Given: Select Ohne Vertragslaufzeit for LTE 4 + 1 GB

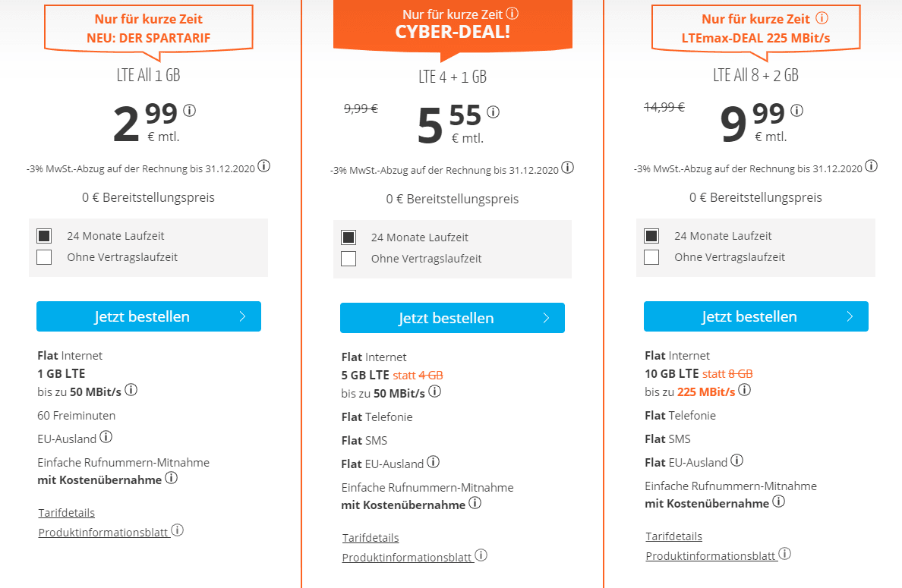Looking at the screenshot, I should click(x=348, y=259).
